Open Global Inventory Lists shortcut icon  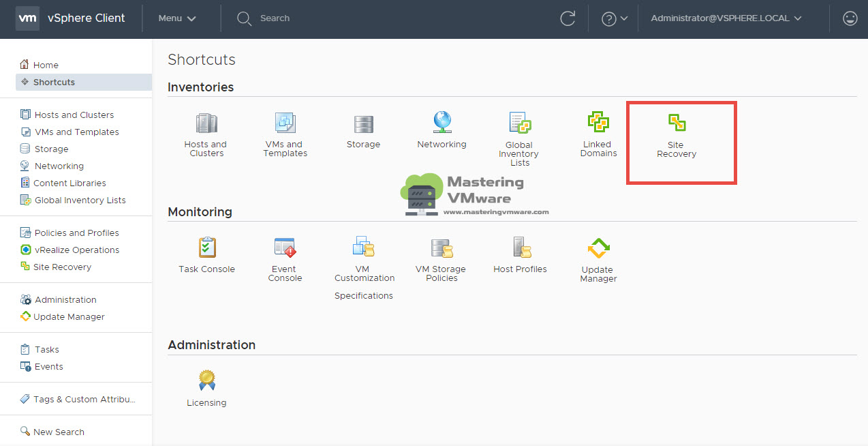[x=520, y=123]
